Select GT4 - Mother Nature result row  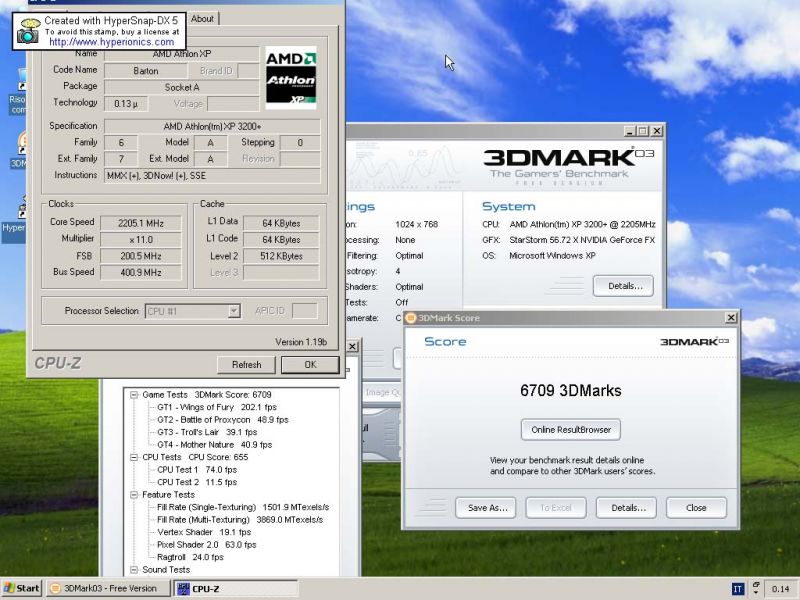[214, 445]
